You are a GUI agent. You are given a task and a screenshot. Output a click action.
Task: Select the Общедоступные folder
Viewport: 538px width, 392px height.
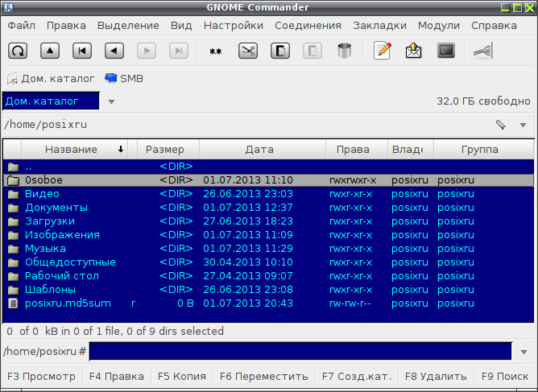[268, 262]
